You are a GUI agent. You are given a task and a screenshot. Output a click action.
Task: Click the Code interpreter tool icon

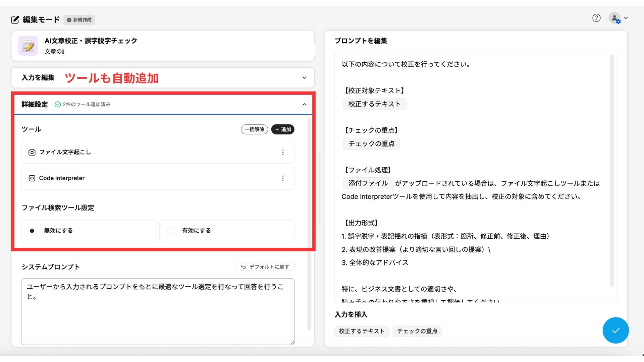(32, 178)
